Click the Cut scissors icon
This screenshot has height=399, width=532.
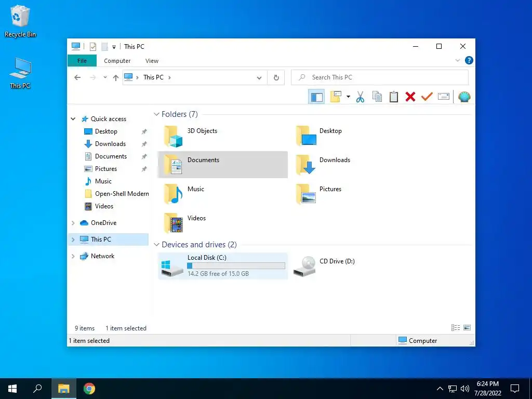click(x=361, y=97)
